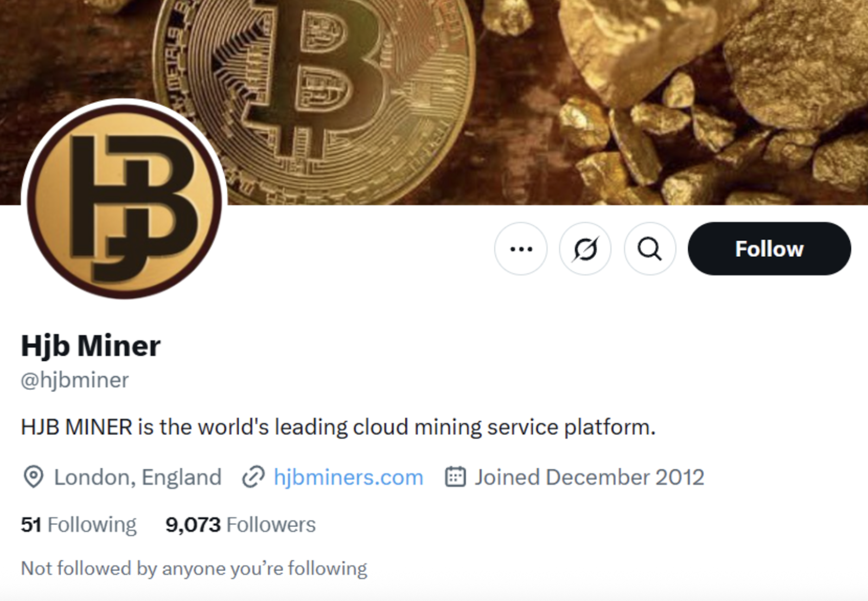Click the Grok profile summary icon
Image resolution: width=868 pixels, height=601 pixels.
(x=585, y=249)
